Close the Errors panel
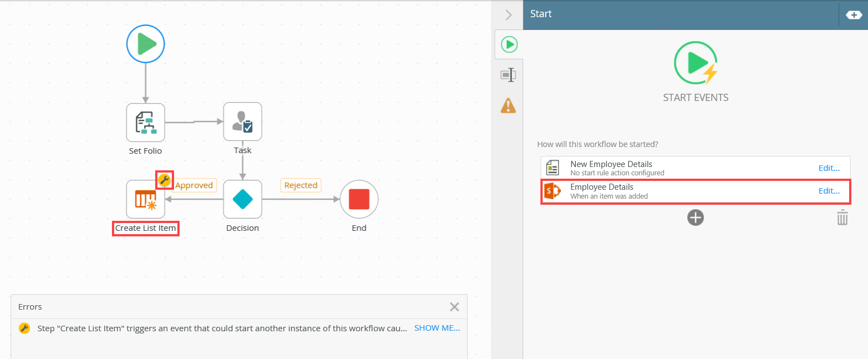Screen dimensions: 868x359 pyautogui.click(x=455, y=307)
